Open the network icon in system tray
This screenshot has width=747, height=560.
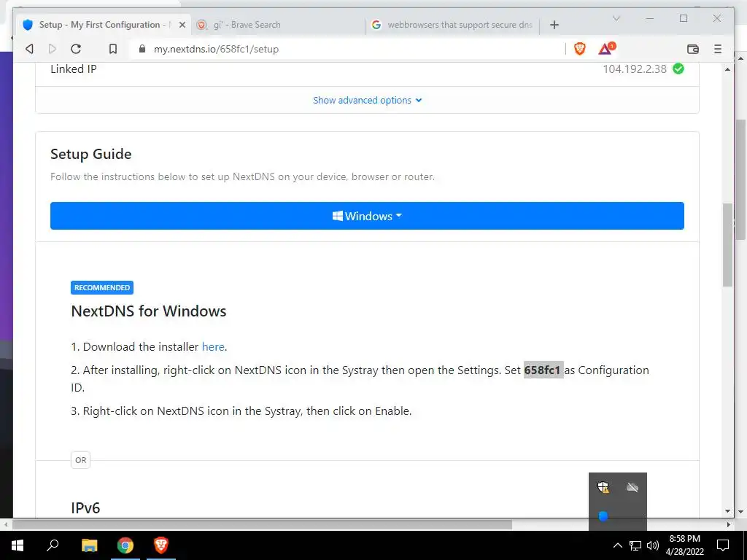pos(635,545)
